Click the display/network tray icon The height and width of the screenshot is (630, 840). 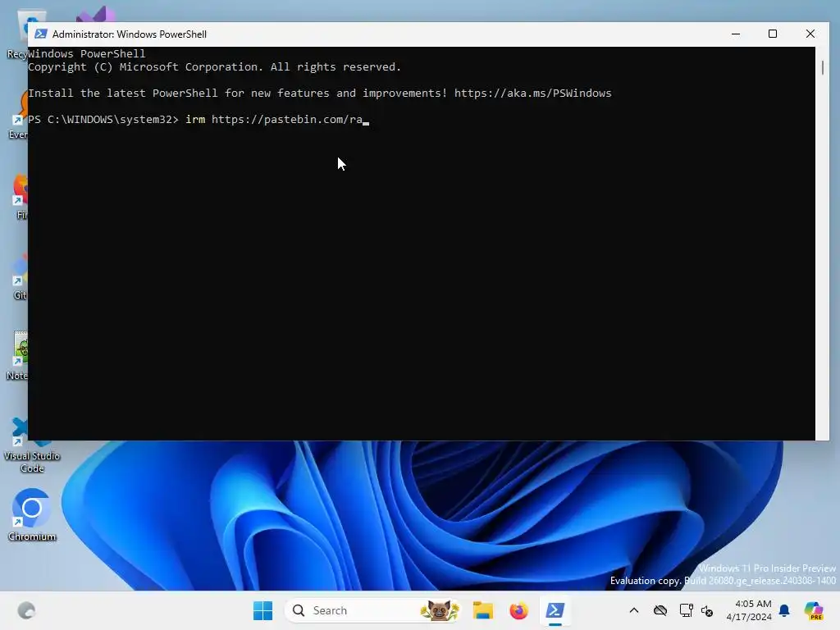point(686,610)
